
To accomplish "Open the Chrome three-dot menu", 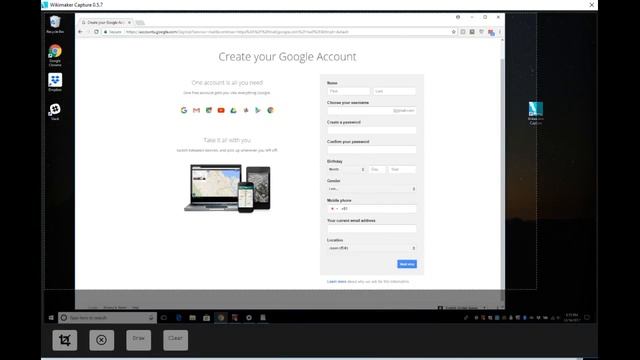I will click(500, 32).
